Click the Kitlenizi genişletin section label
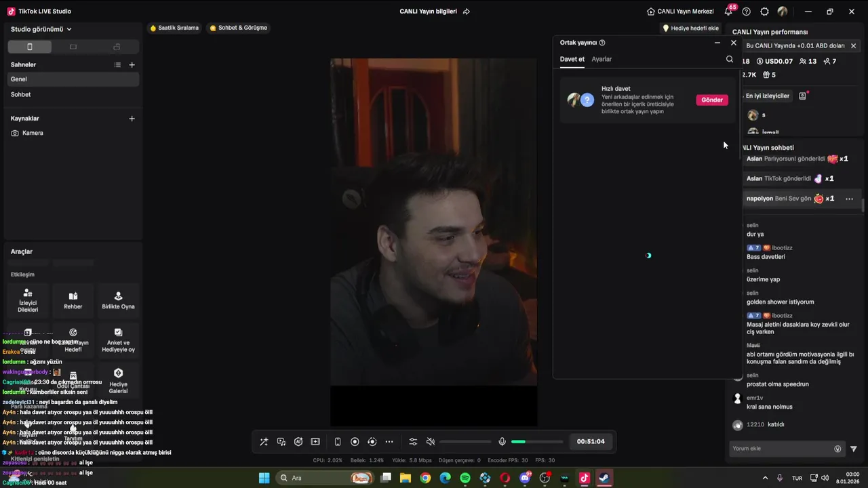This screenshot has height=488, width=868. 35,459
